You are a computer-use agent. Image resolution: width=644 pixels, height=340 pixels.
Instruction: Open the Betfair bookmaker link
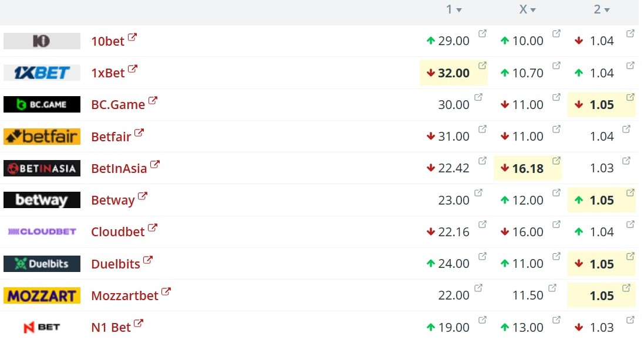pos(111,137)
